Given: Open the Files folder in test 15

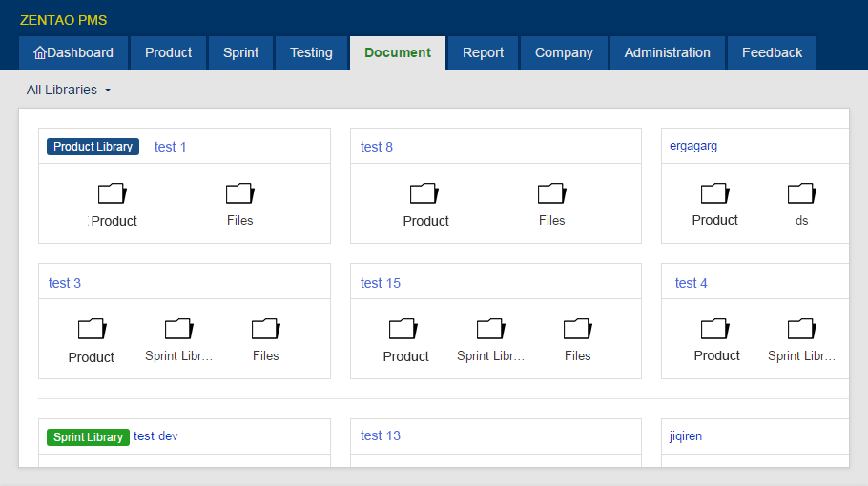Looking at the screenshot, I should pyautogui.click(x=577, y=340).
